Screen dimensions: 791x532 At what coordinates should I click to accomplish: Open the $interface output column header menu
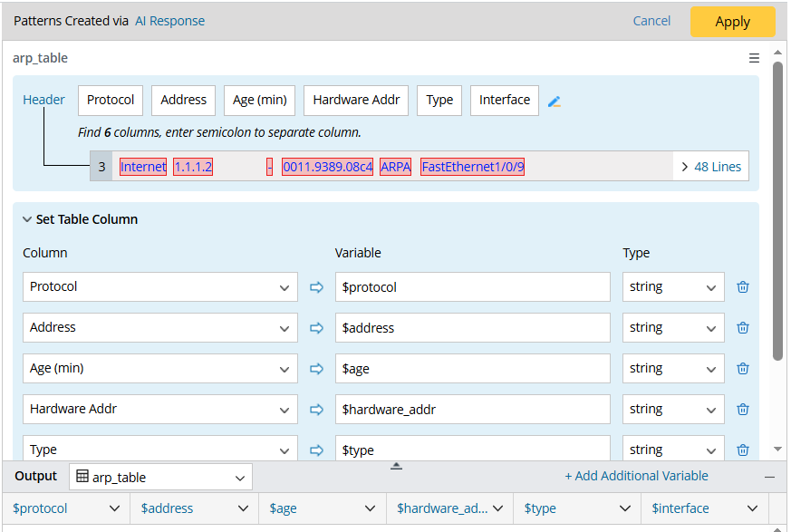pos(753,509)
